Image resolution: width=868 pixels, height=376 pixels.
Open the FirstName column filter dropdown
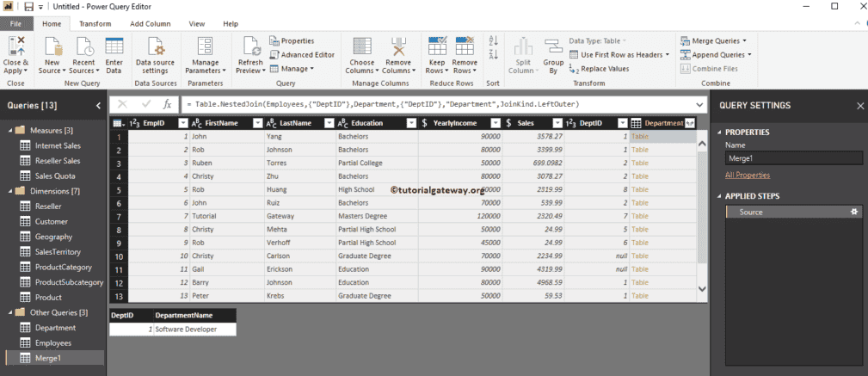[257, 123]
